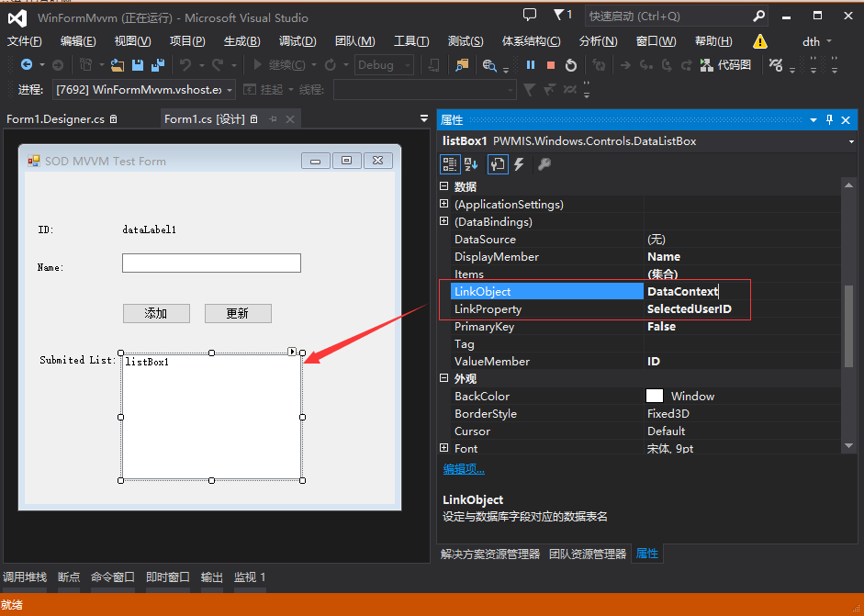Screen dimensions: 864x616
Task: Click the properties grid scrollbar thumb
Action: pyautogui.click(x=848, y=325)
